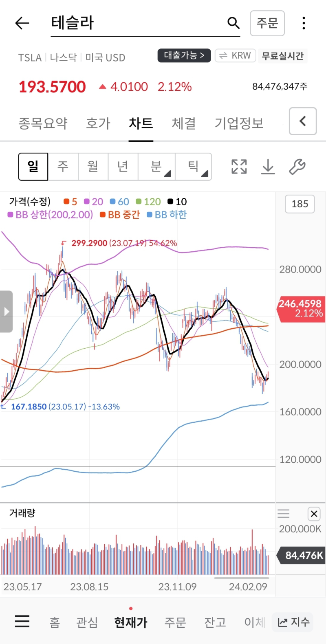Tap the orange 5-day MA legend
The image size is (326, 644).
pyautogui.click(x=70, y=202)
